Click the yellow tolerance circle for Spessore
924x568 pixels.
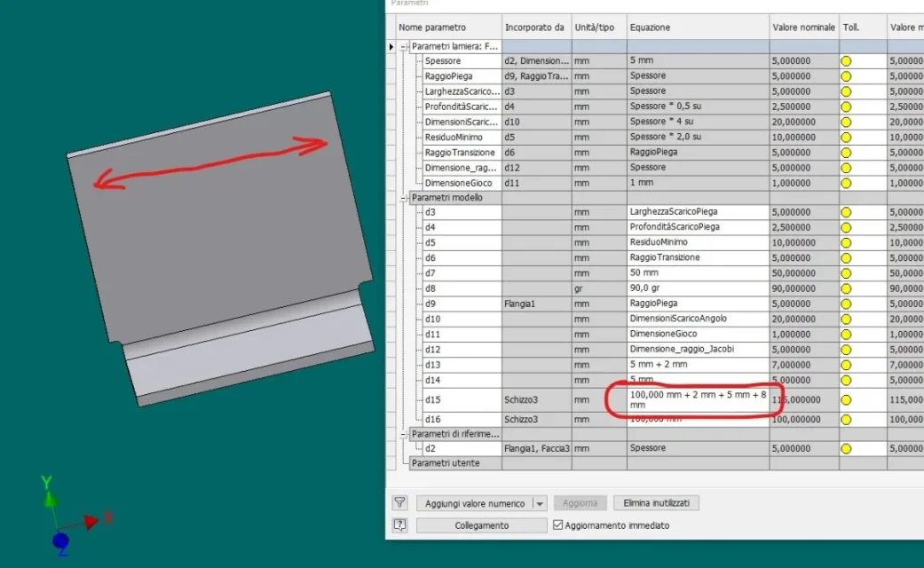click(846, 60)
